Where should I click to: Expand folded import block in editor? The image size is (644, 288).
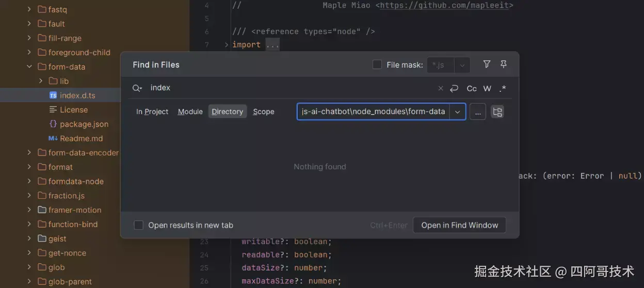227,45
